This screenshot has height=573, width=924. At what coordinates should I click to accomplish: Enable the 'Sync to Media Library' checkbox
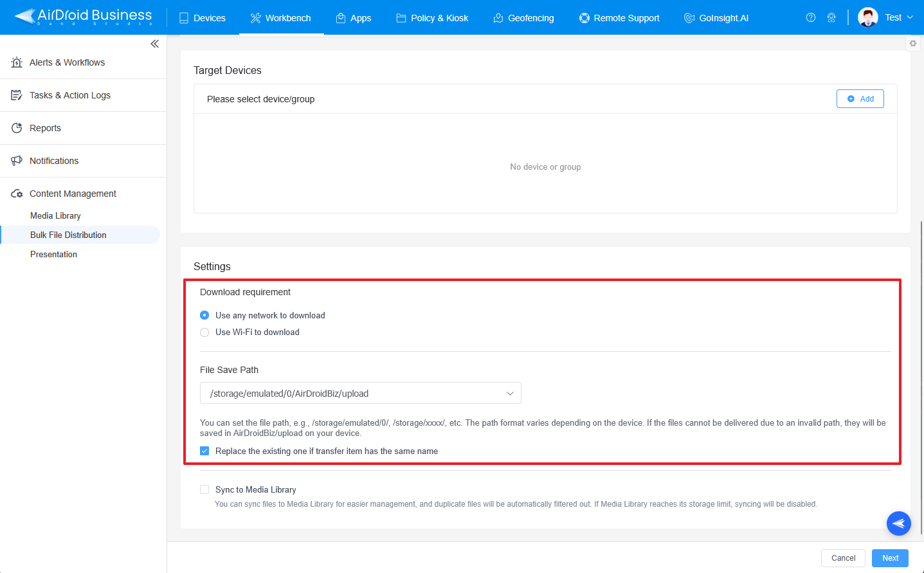coord(204,489)
